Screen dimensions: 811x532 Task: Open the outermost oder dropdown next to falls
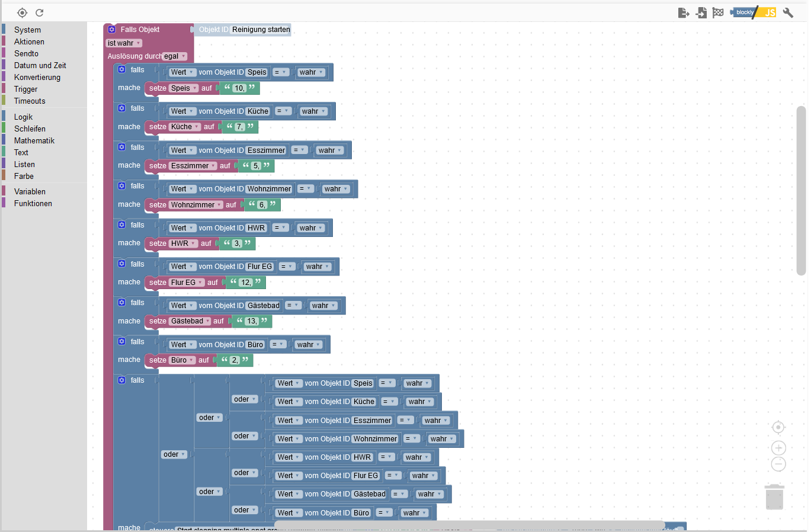click(x=174, y=454)
